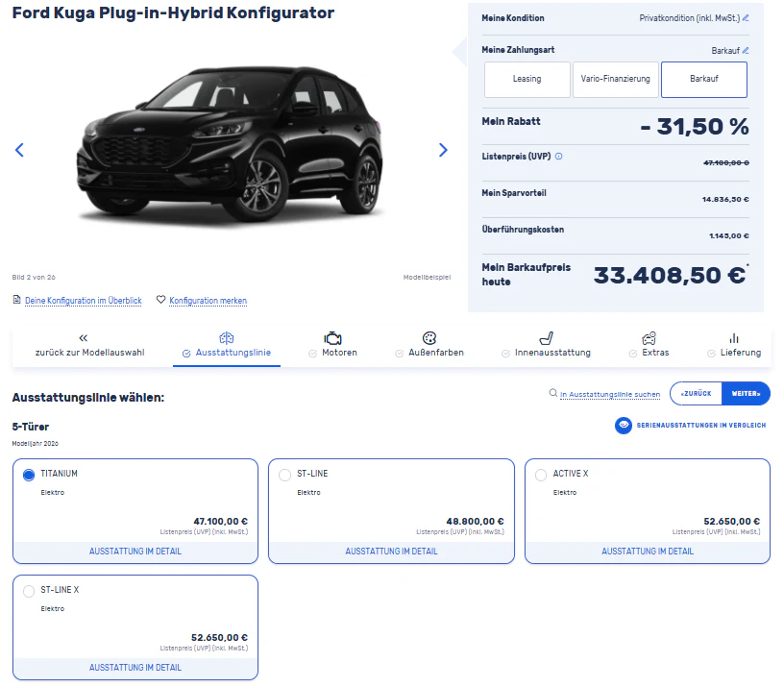Choose Barkauf payment button
This screenshot has height=687, width=784.
coord(704,80)
